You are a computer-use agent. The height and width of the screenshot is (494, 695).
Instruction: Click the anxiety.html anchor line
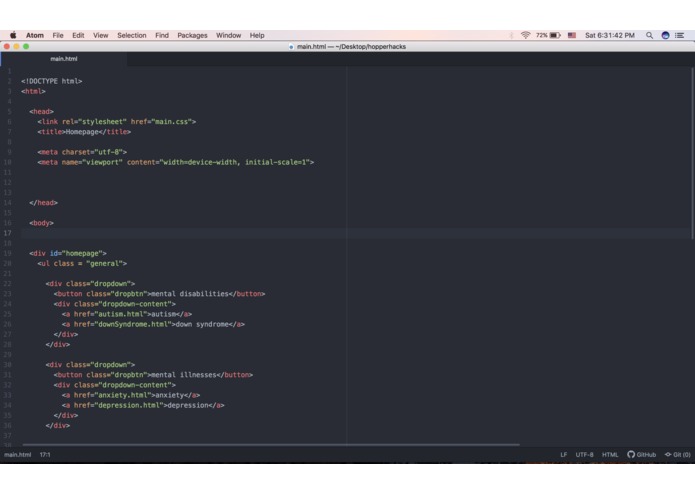[x=131, y=395]
